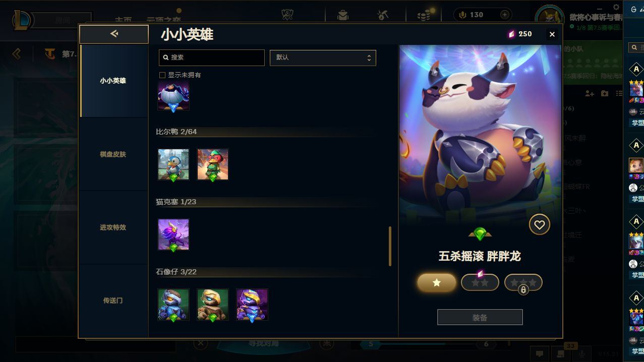Open the 默认 sort dropdown

tap(323, 57)
